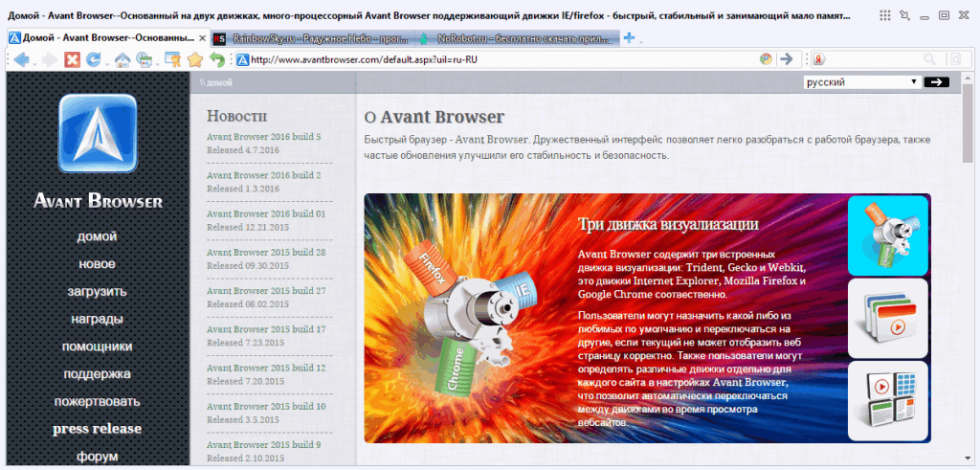This screenshot has height=470, width=980.
Task: Select the three engines slide thumbnail
Action: (x=887, y=235)
